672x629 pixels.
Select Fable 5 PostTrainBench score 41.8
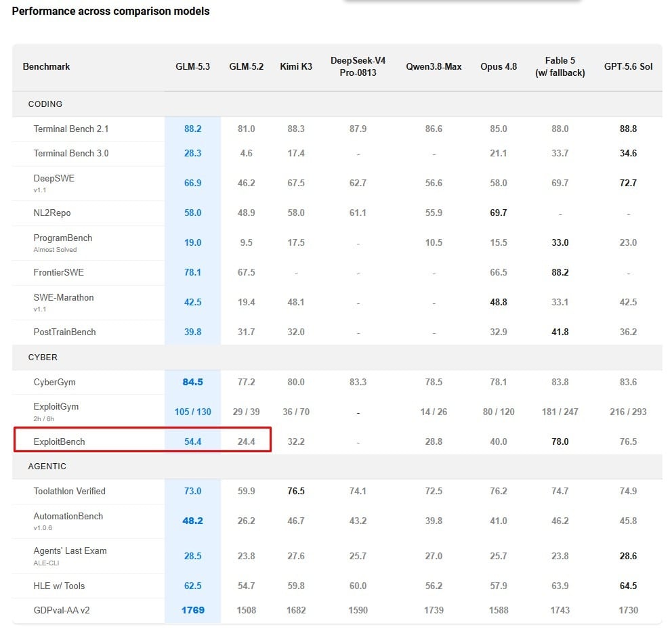[x=560, y=332]
